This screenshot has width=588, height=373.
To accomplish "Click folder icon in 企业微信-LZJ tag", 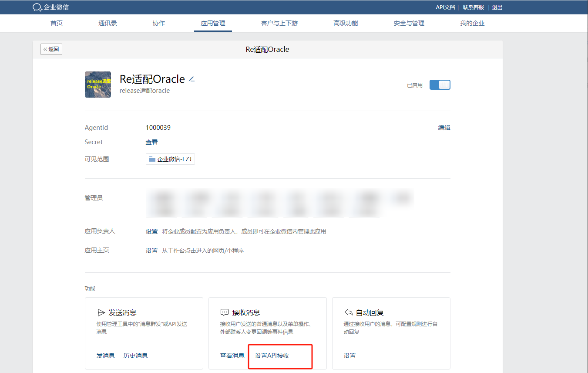I will (x=152, y=159).
